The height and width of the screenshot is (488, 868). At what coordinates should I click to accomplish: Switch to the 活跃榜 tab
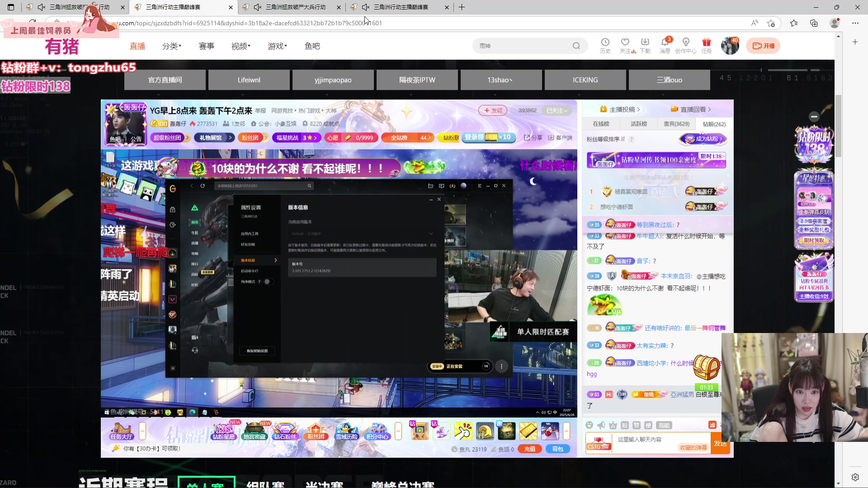tap(639, 124)
